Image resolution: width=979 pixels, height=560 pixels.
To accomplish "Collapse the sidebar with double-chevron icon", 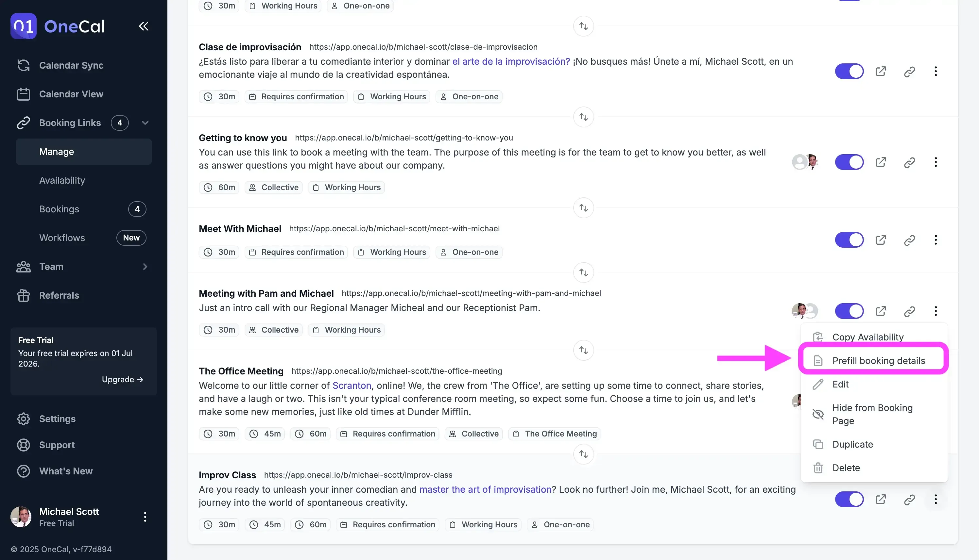I will click(x=144, y=26).
